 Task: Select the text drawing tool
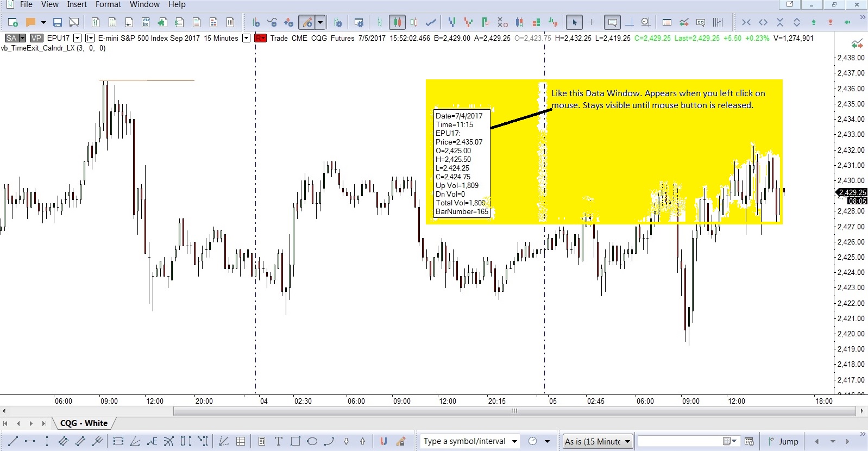click(278, 441)
